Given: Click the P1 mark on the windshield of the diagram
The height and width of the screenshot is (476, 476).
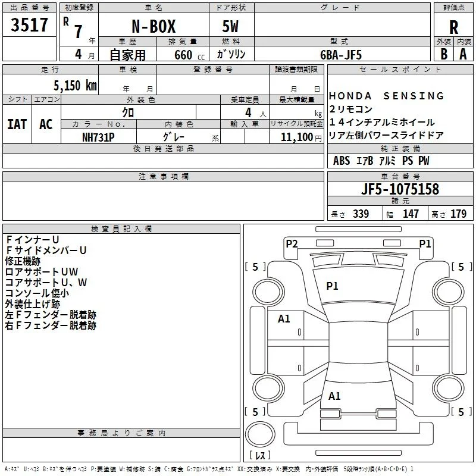Looking at the screenshot, I should coord(332,286).
